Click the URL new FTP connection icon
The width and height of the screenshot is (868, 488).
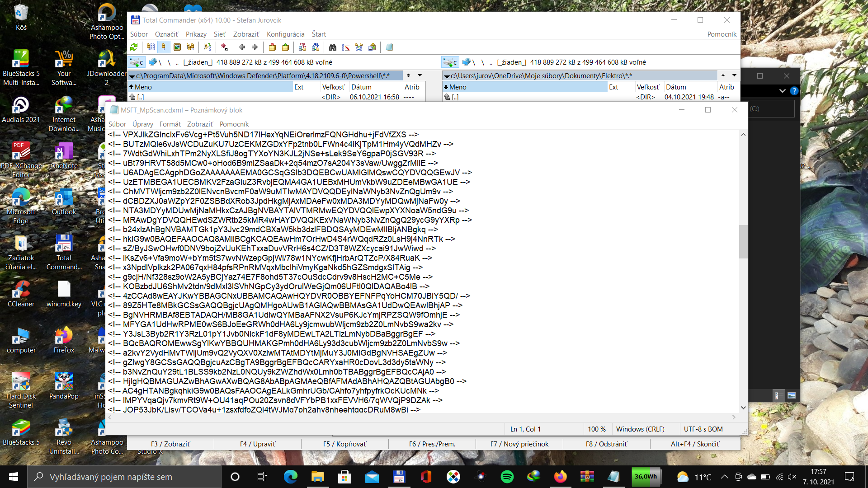316,47
